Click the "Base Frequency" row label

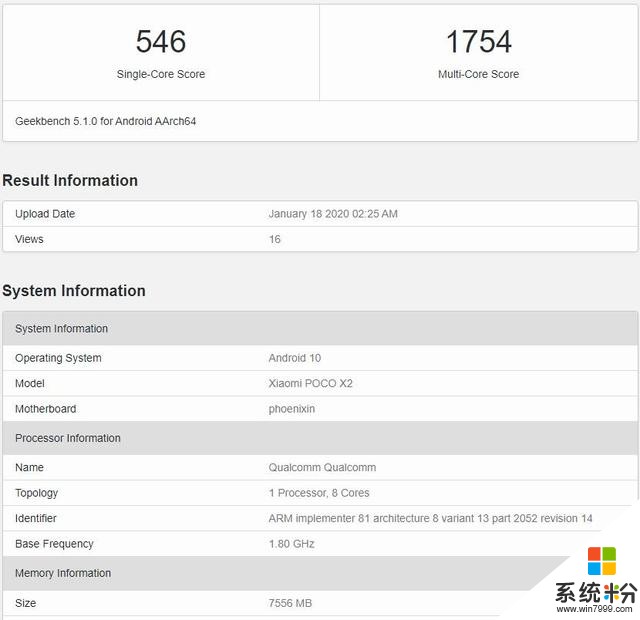click(54, 544)
